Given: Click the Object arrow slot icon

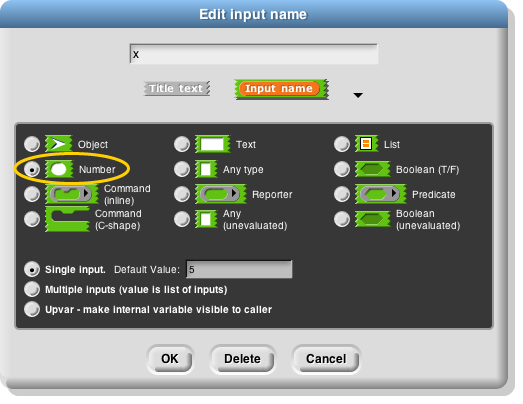Looking at the screenshot, I should (x=59, y=144).
